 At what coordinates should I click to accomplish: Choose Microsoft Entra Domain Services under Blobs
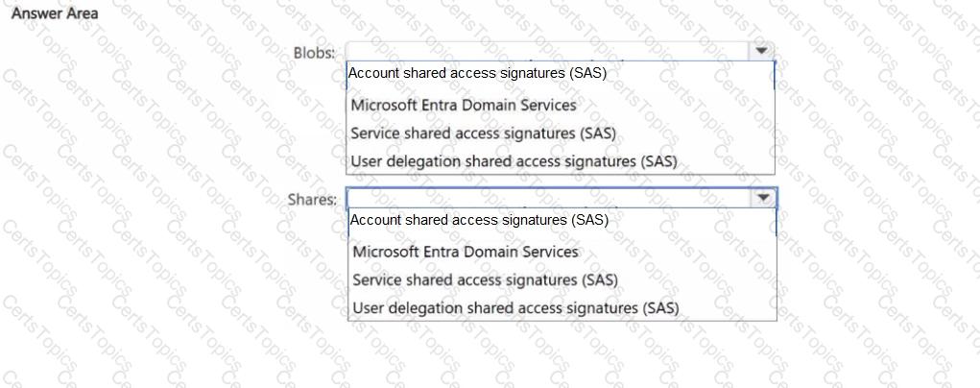pyautogui.click(x=464, y=105)
